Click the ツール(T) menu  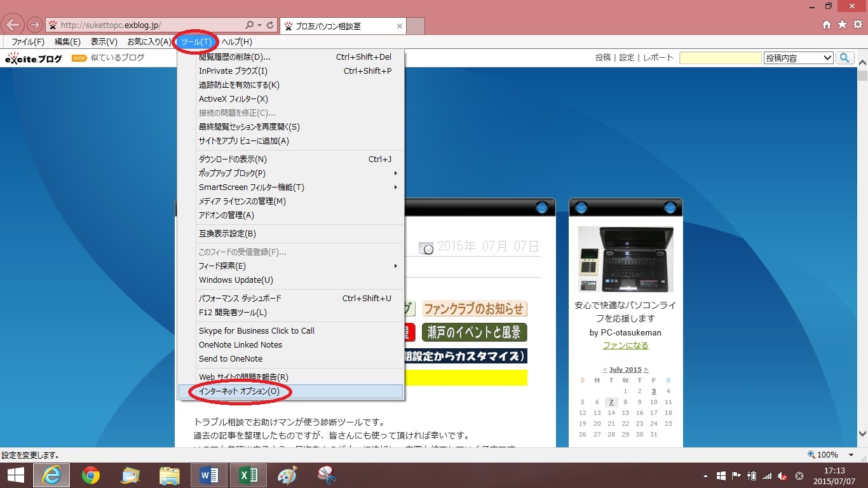(x=196, y=42)
